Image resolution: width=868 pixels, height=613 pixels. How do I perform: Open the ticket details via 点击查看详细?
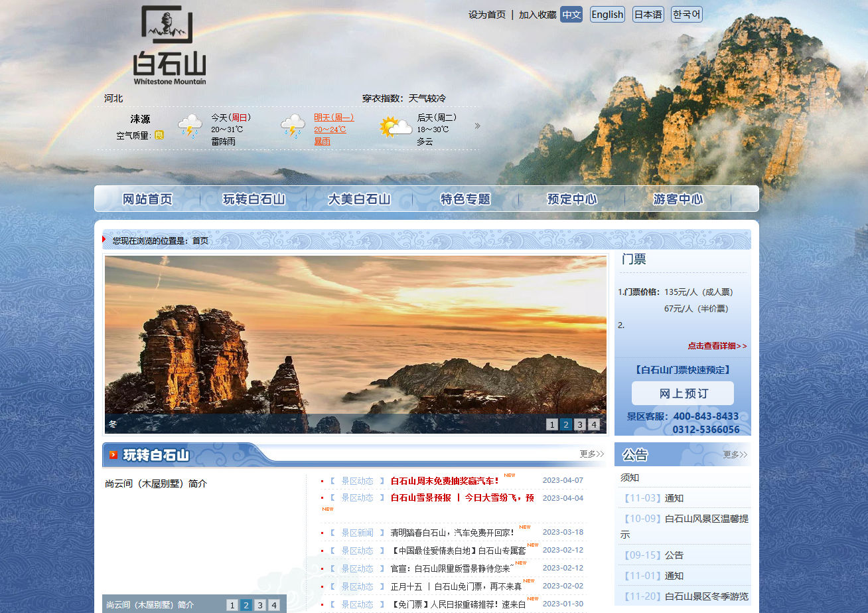point(716,346)
